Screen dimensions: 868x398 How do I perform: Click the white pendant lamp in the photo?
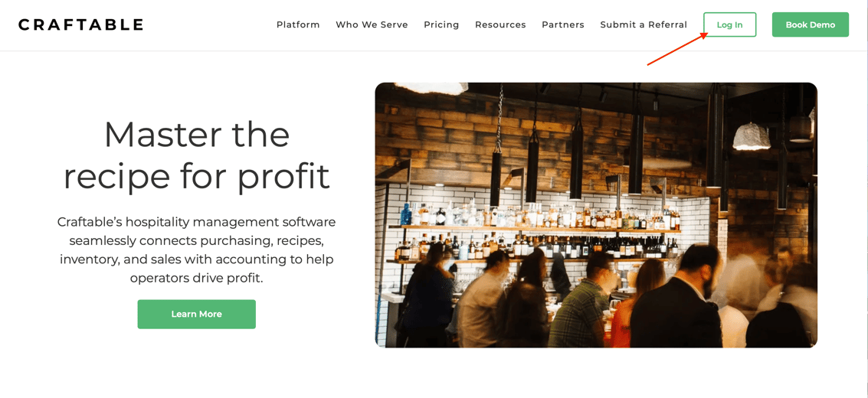pyautogui.click(x=752, y=136)
